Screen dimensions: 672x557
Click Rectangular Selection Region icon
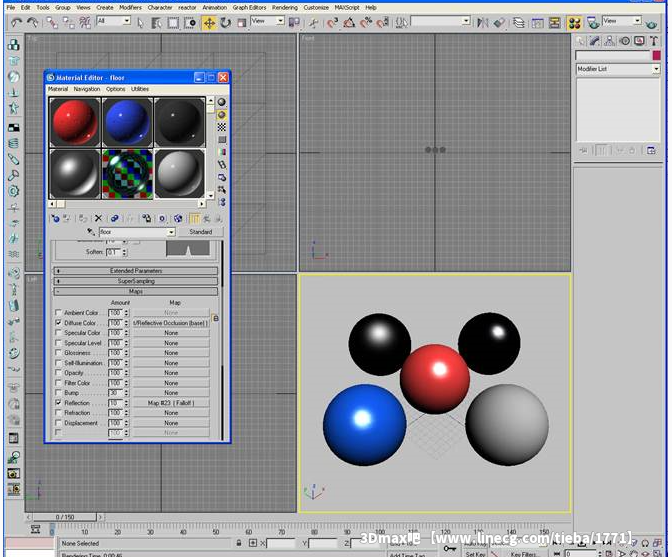[173, 23]
